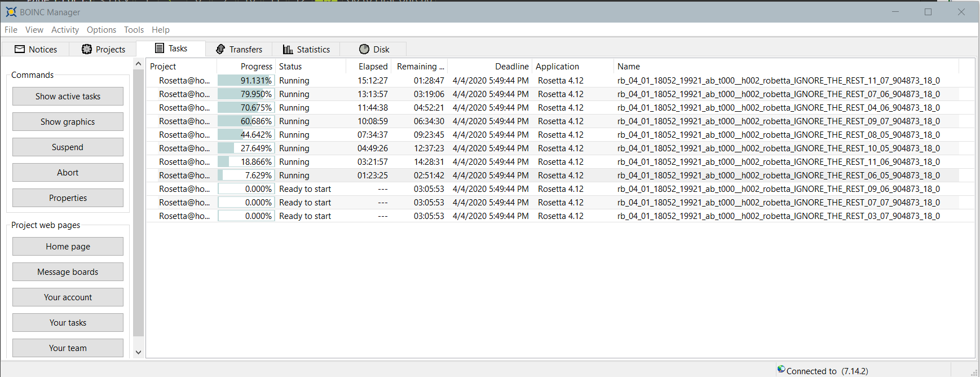Click the Abort button
The width and height of the screenshot is (980, 377).
pyautogui.click(x=68, y=173)
